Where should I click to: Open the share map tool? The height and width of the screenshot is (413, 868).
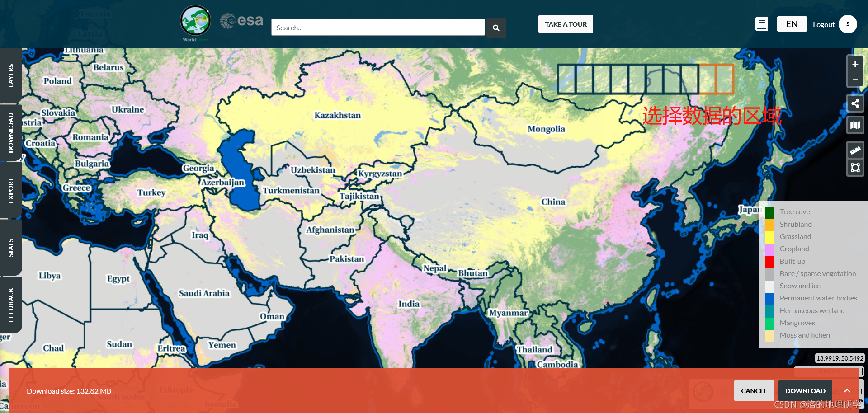[855, 103]
